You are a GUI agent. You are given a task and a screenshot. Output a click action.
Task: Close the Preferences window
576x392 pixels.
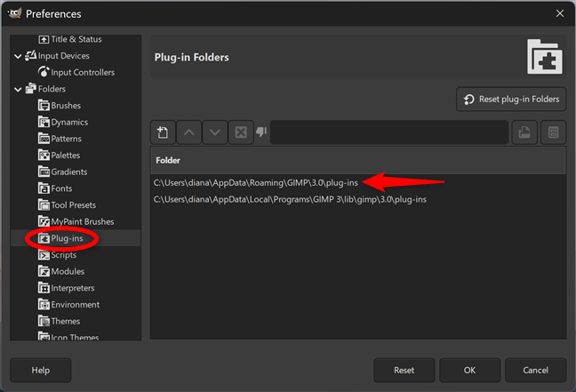[x=560, y=13]
